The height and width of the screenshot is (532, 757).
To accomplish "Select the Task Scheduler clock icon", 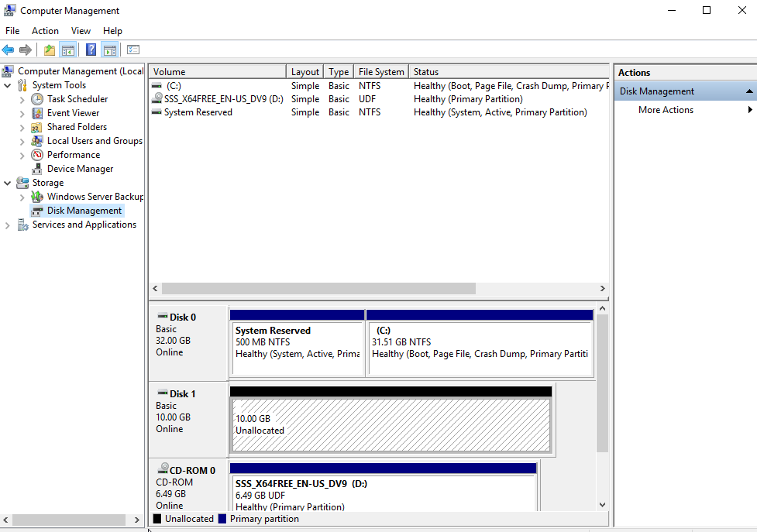I will (x=37, y=99).
